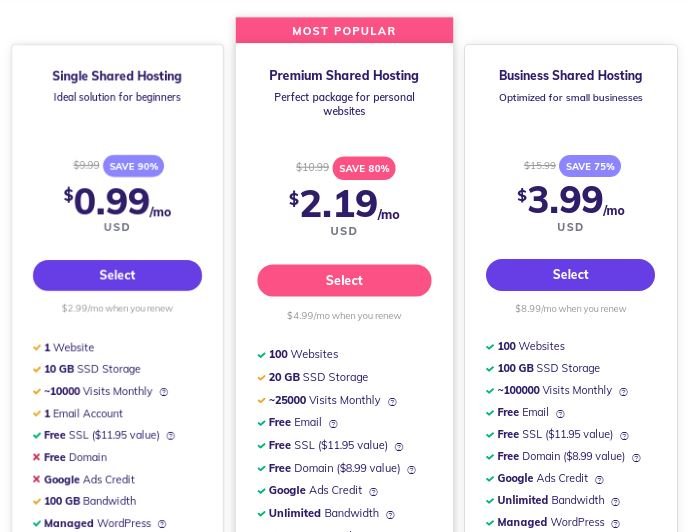This screenshot has width=688, height=532.
Task: Open Business plan Free Domain help icon
Action: [x=636, y=458]
